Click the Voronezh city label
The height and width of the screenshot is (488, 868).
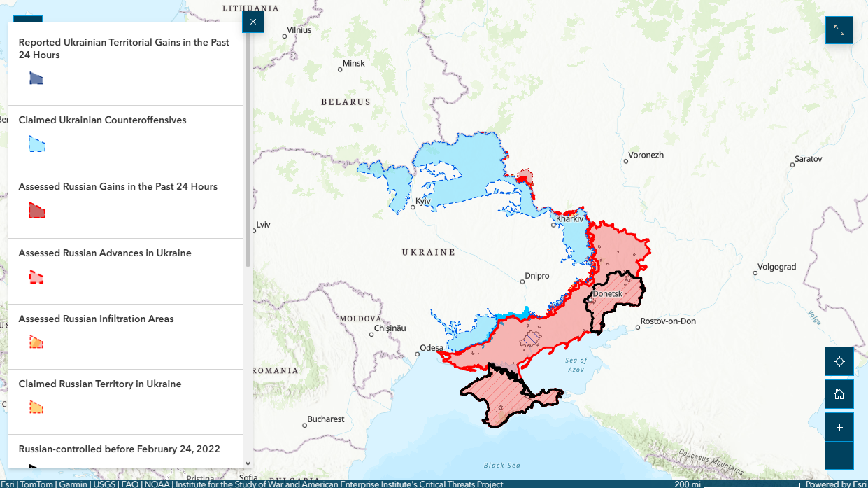coord(646,155)
